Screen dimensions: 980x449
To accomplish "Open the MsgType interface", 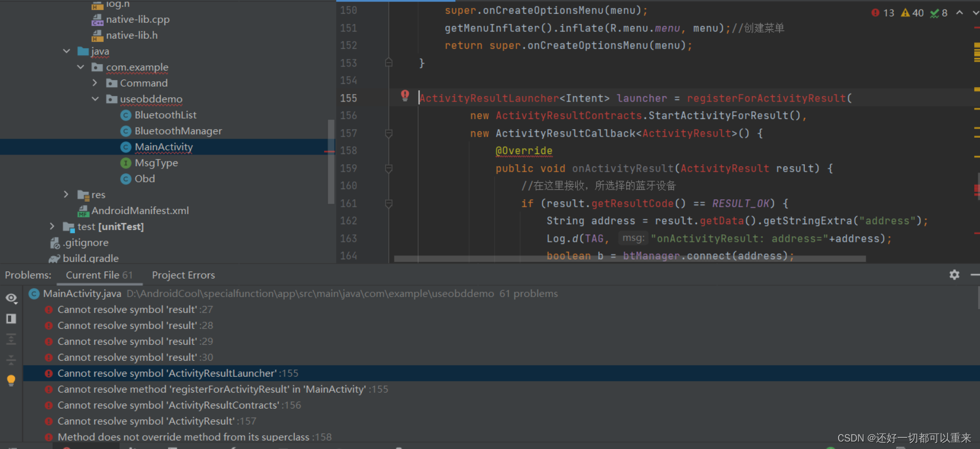I will 156,163.
